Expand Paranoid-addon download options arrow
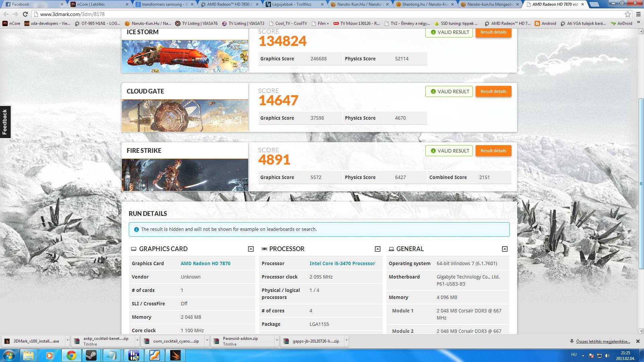This screenshot has height=362, width=644. (x=277, y=341)
